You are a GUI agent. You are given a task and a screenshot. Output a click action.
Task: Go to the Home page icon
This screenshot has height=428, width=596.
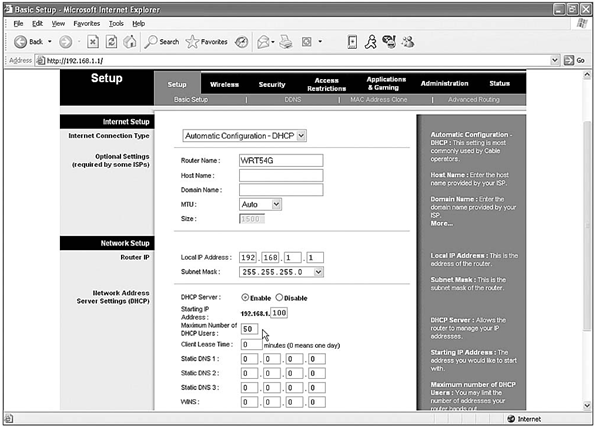pyautogui.click(x=130, y=42)
